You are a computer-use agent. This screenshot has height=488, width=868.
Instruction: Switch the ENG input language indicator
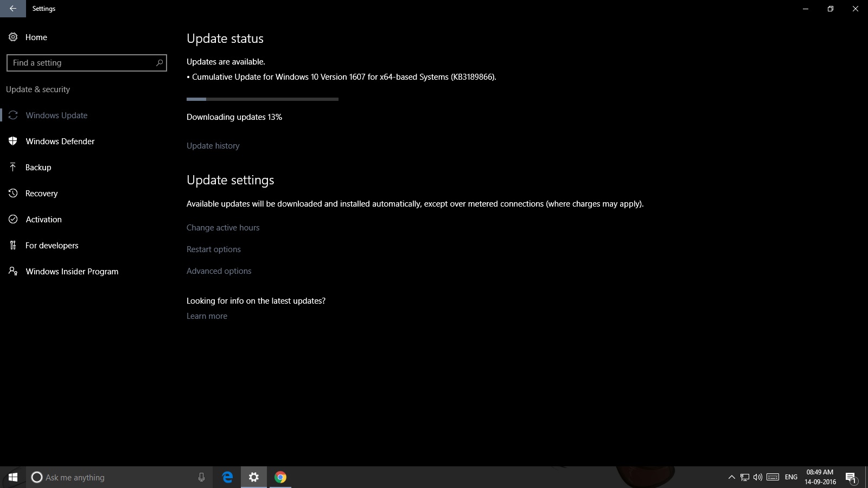(792, 477)
